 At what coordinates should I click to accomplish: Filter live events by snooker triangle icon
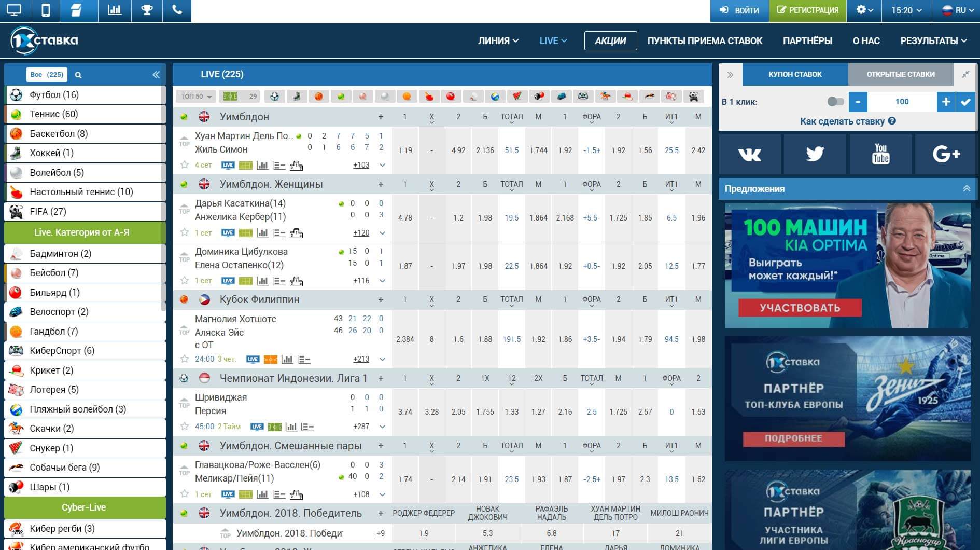(x=517, y=96)
